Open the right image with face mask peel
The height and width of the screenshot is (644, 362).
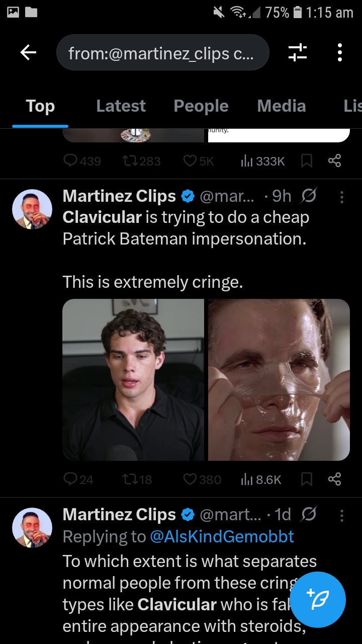point(279,380)
